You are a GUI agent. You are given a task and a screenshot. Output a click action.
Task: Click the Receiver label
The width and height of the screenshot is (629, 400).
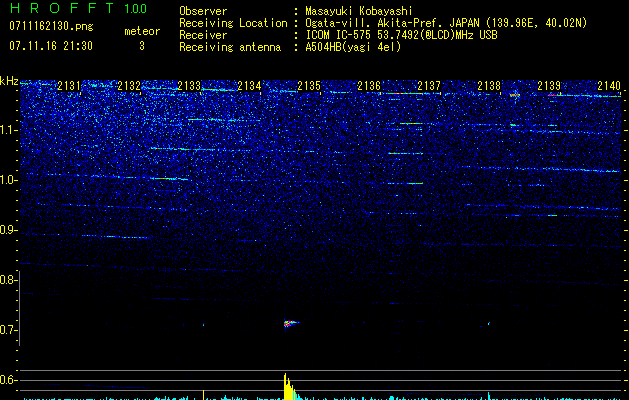[203, 35]
